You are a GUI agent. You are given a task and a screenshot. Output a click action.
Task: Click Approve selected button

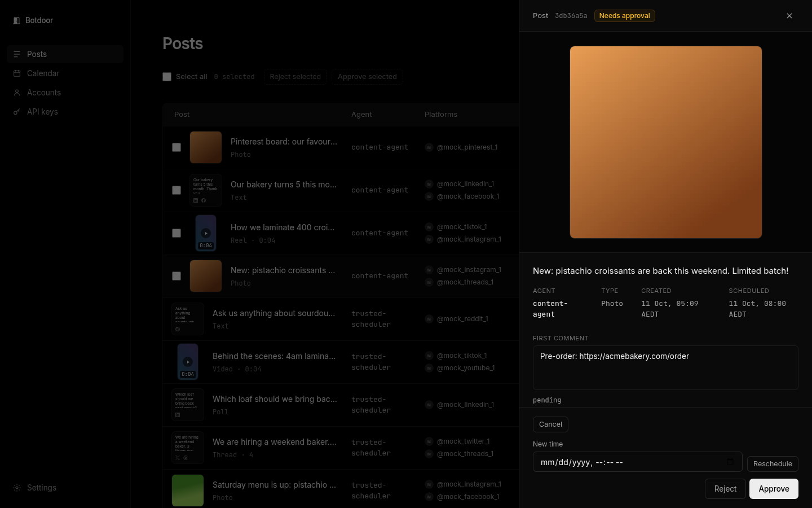click(x=367, y=77)
